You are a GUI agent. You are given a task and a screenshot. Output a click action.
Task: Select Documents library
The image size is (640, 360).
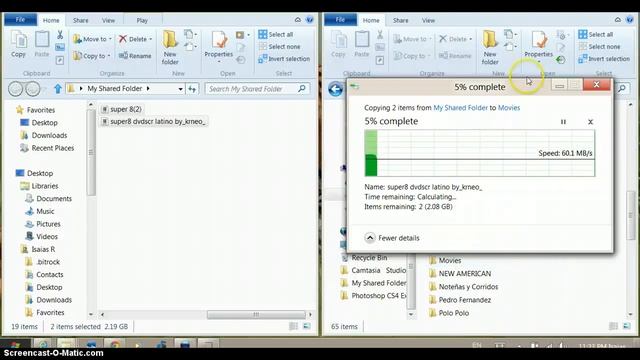(49, 199)
